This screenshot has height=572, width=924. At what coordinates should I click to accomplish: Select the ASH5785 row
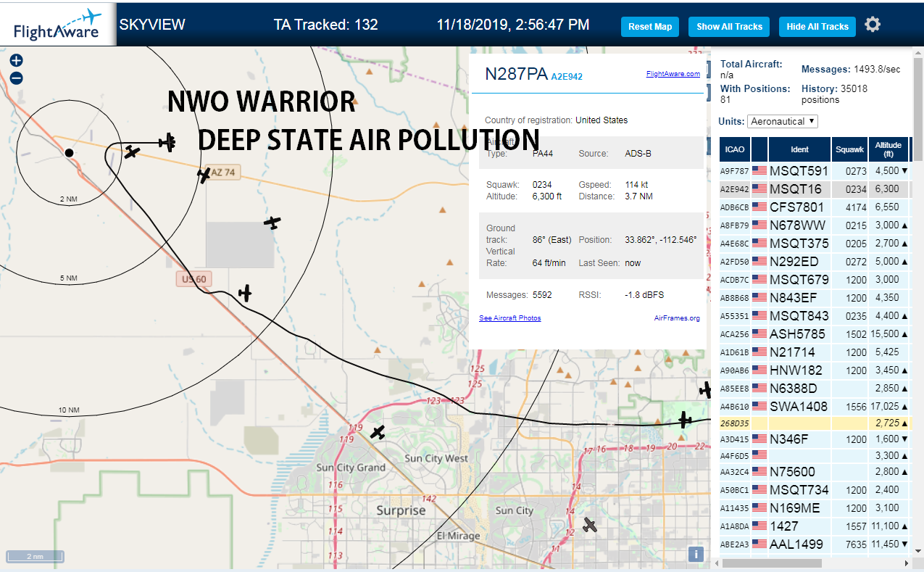coord(815,334)
